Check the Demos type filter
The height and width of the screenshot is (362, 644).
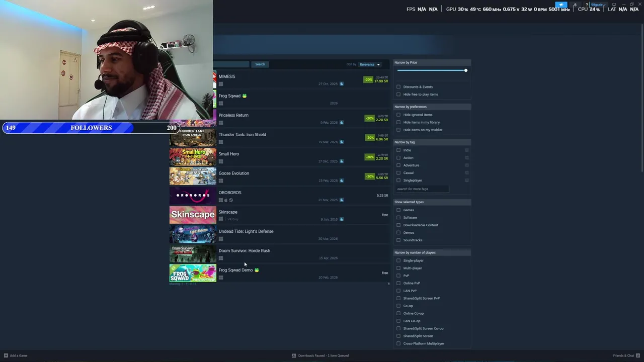pos(398,233)
